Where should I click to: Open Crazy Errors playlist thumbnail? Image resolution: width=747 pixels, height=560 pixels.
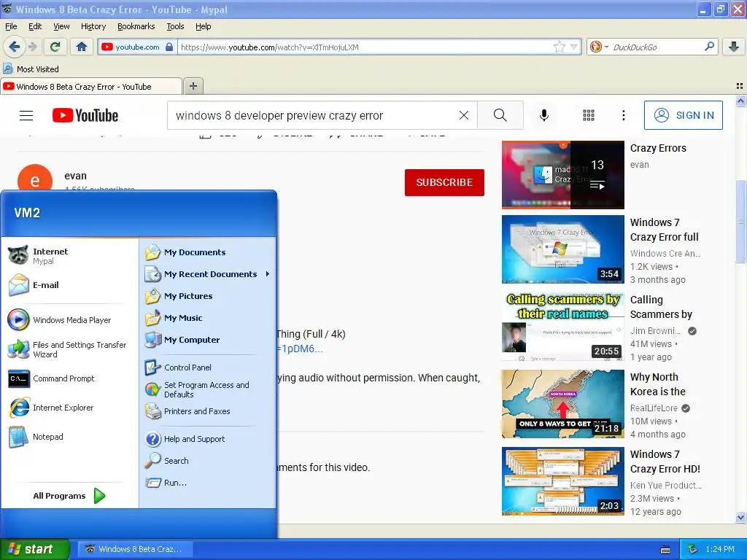562,175
